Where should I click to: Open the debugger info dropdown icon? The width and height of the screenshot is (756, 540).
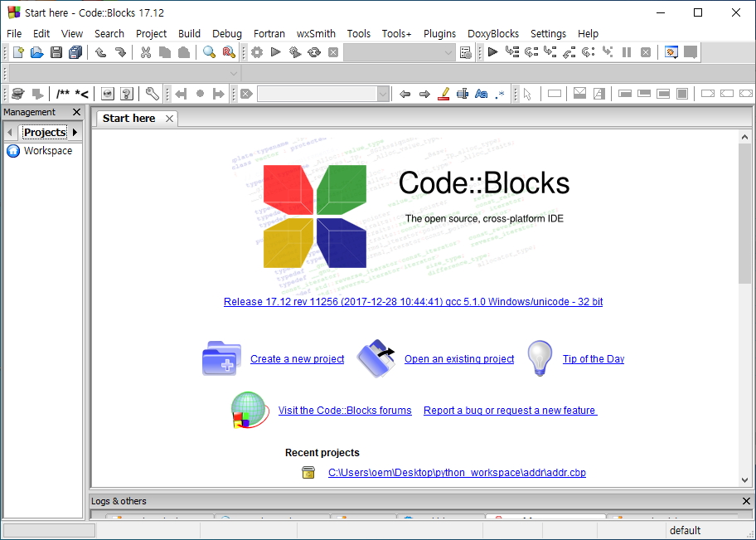point(691,52)
